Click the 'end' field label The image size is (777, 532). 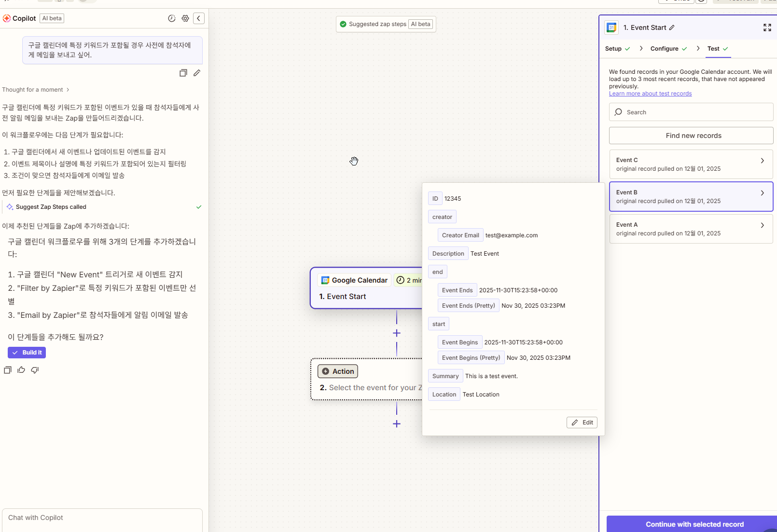[x=437, y=272]
